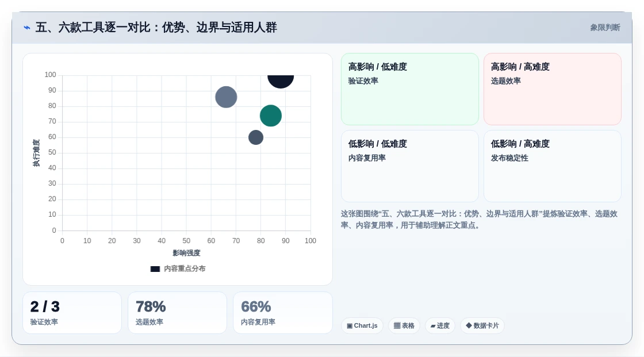644x357 pixels.
Task: Click the 表格 tag chip
Action: point(404,326)
